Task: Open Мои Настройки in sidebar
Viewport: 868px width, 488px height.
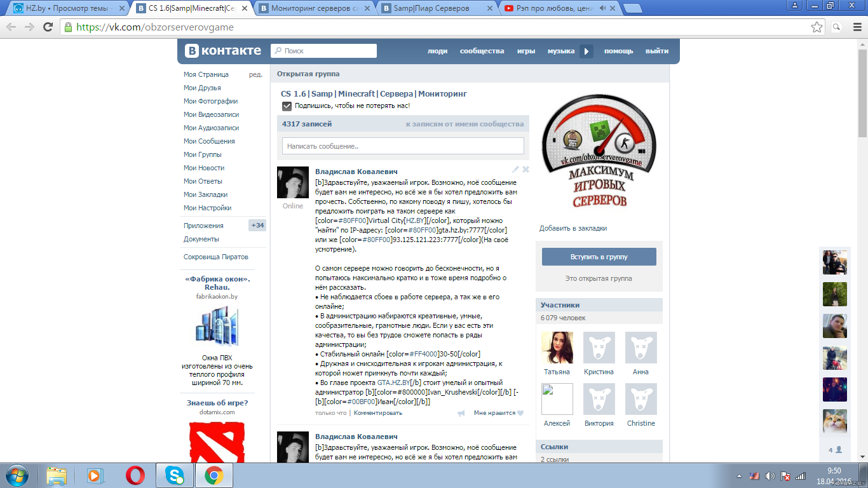Action: click(x=207, y=208)
